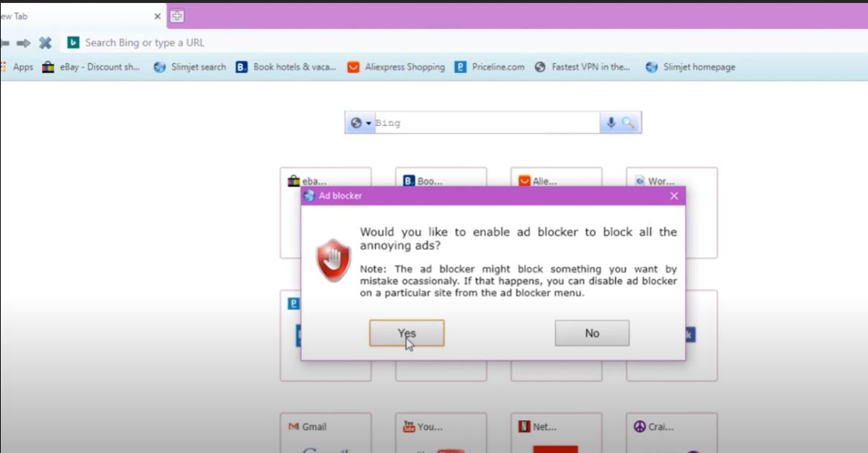Click into the Bing search box

pos(486,123)
